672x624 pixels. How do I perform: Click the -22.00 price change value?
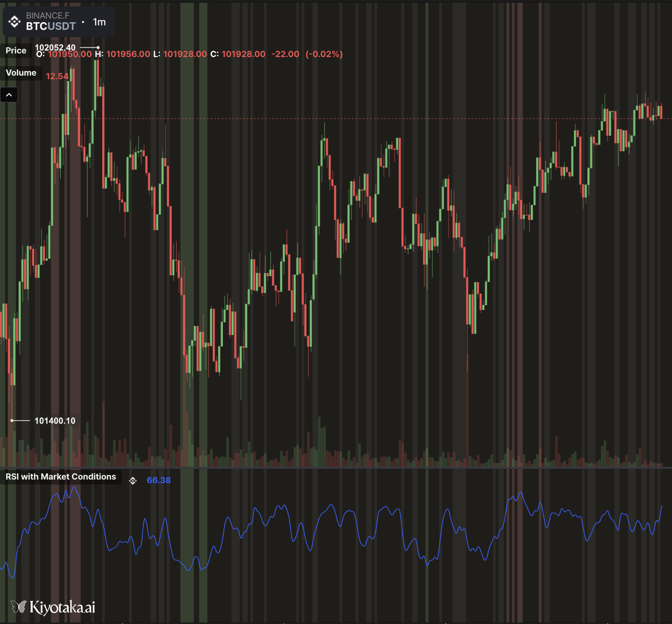[x=285, y=54]
